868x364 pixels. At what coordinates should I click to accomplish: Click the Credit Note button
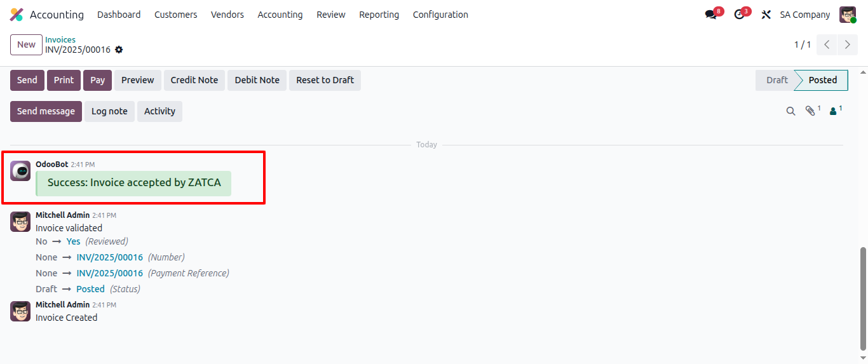click(194, 80)
